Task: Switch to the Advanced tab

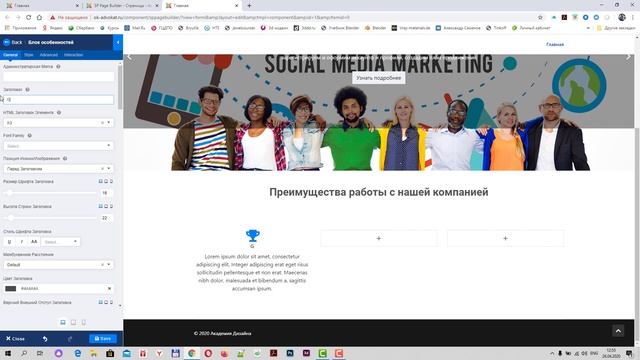Action: coord(49,55)
